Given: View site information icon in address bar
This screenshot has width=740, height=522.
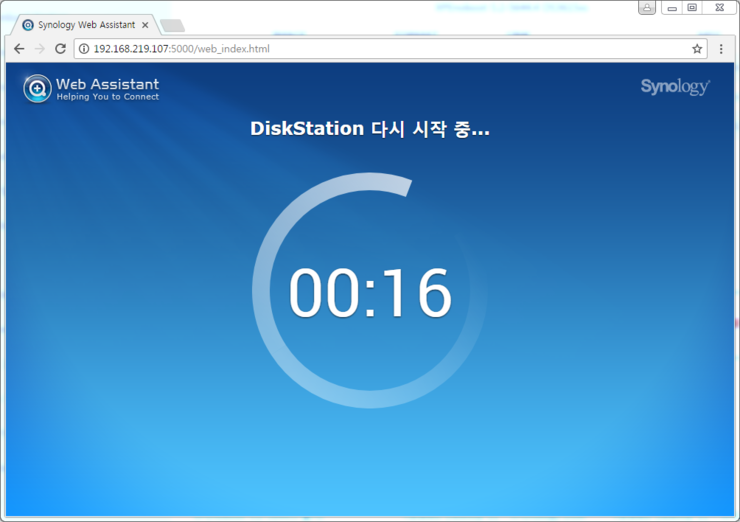Looking at the screenshot, I should pyautogui.click(x=84, y=49).
